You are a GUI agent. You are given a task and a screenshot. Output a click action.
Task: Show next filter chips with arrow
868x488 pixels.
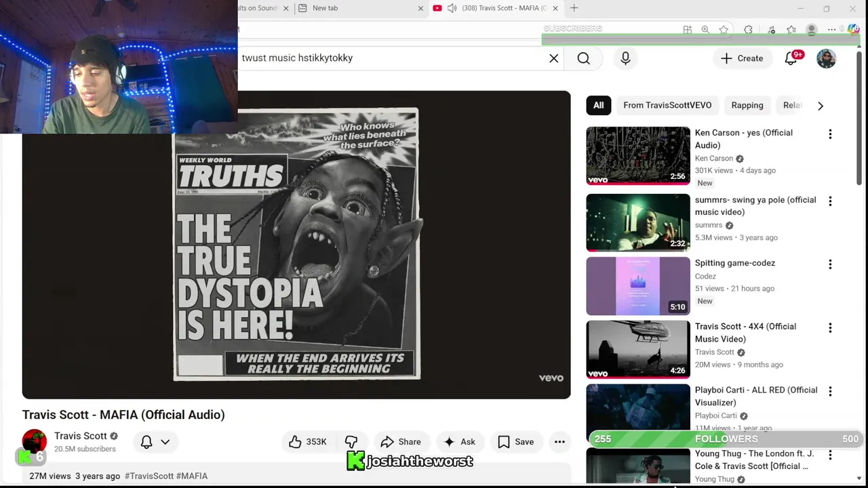point(821,106)
